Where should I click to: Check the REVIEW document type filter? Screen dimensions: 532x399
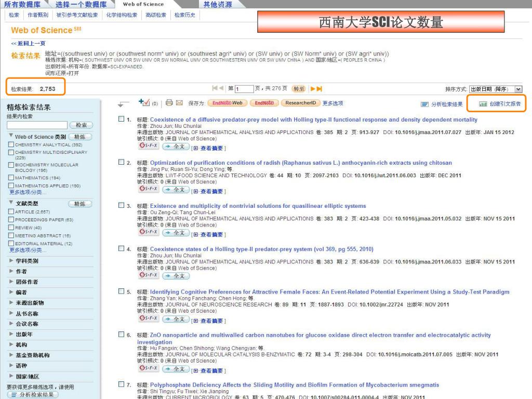pos(11,228)
